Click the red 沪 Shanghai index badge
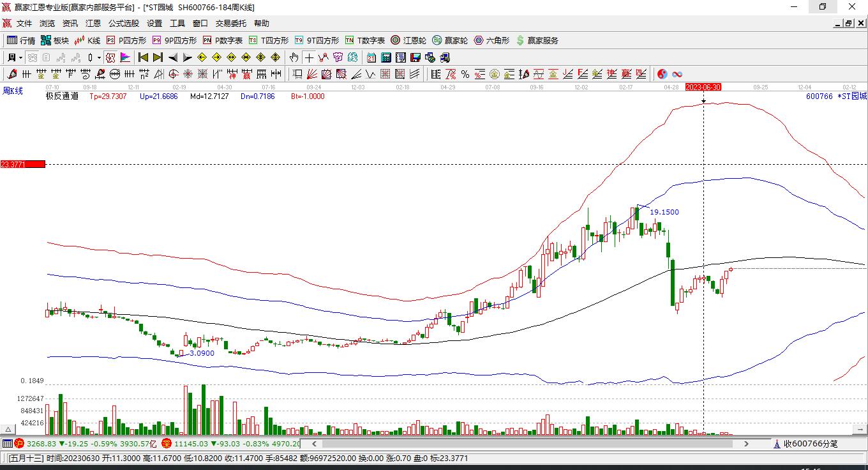868x470 pixels. pos(19,444)
